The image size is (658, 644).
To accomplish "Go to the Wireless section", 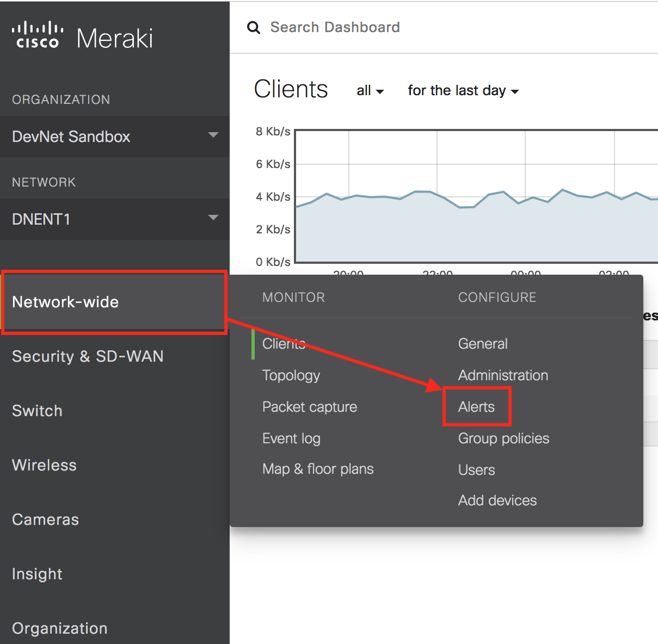I will tap(44, 465).
